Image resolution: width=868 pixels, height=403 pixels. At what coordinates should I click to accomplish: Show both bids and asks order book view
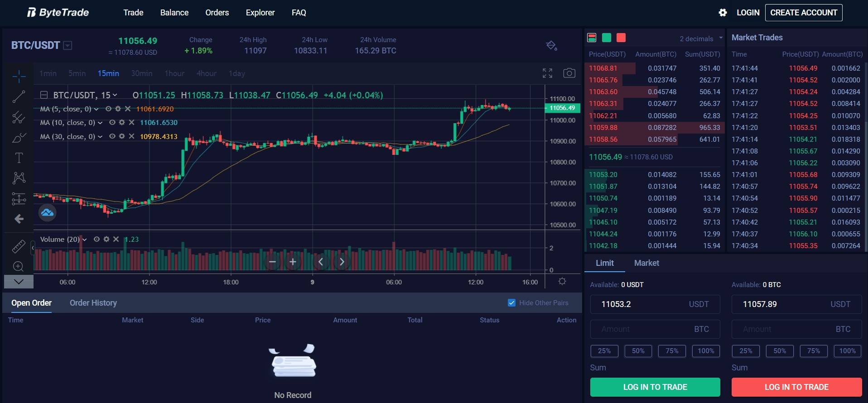(592, 38)
